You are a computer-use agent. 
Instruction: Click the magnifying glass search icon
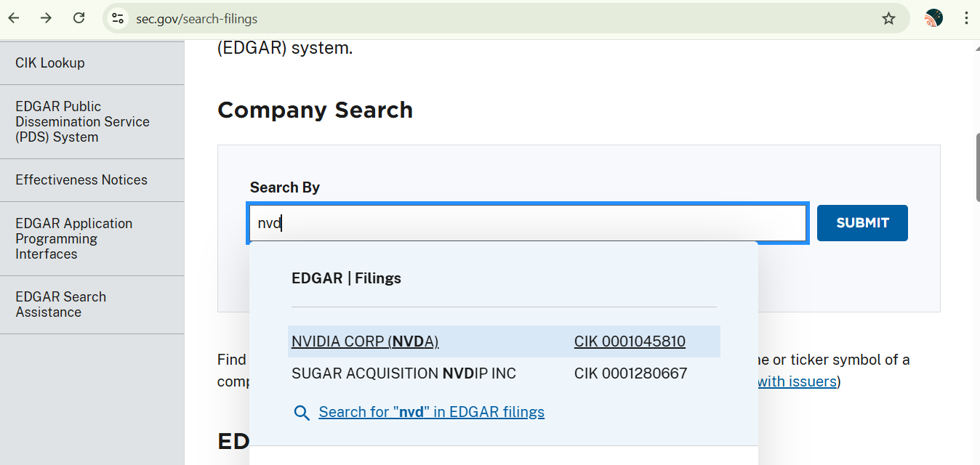tap(302, 412)
